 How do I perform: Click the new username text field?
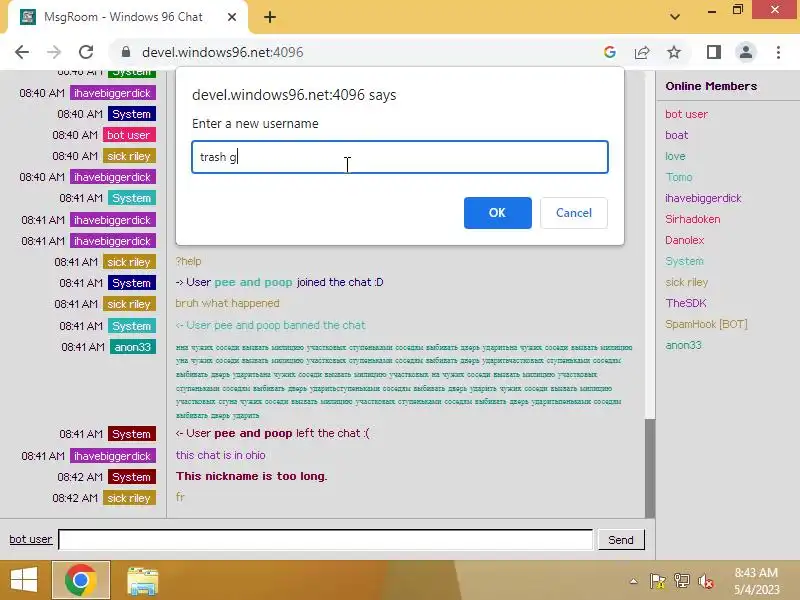coord(400,157)
